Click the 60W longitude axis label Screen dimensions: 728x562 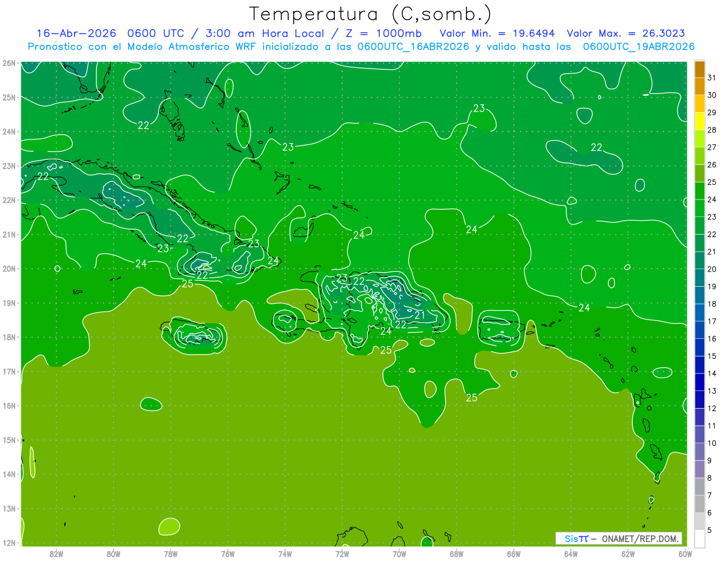[x=685, y=553]
